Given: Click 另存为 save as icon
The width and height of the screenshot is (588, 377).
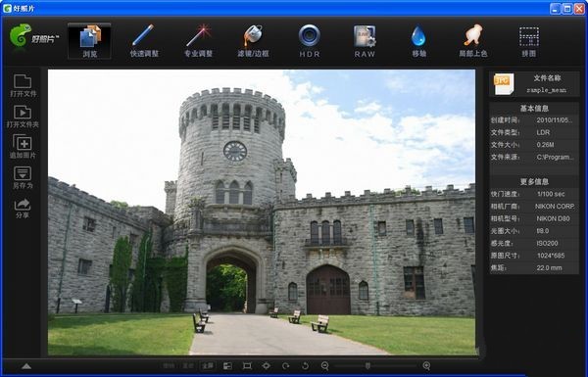Looking at the screenshot, I should click(x=23, y=177).
